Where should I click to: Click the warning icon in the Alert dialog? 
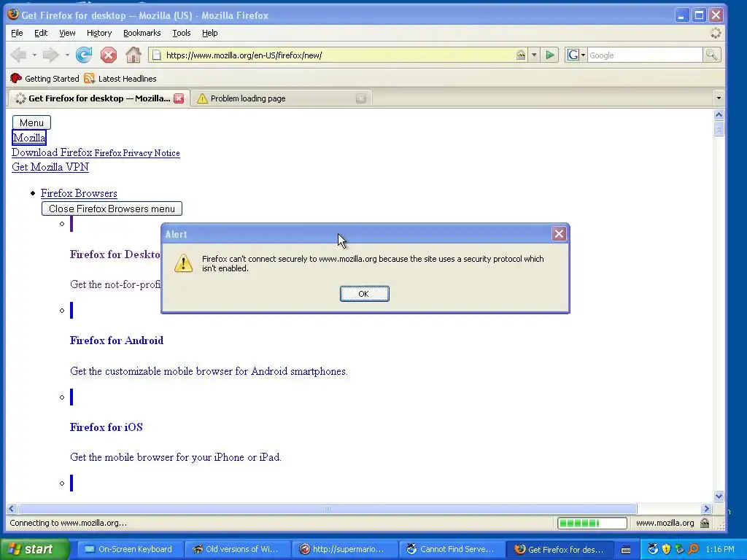coord(183,262)
